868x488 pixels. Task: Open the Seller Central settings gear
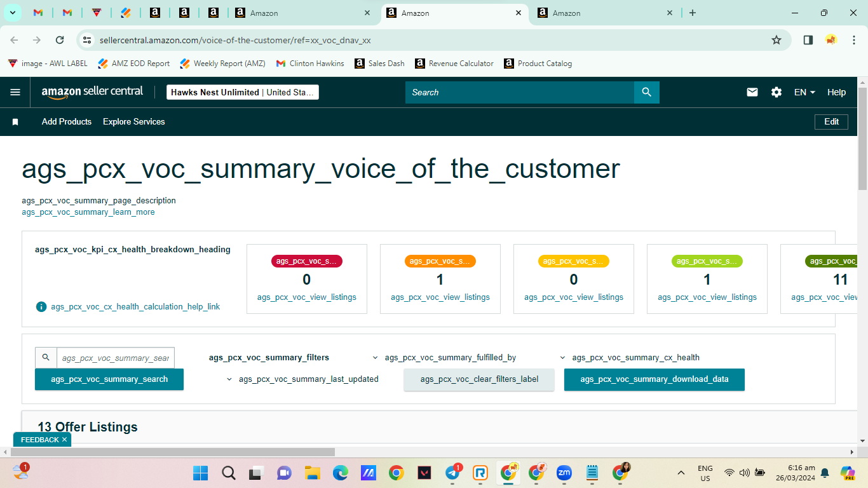tap(776, 92)
